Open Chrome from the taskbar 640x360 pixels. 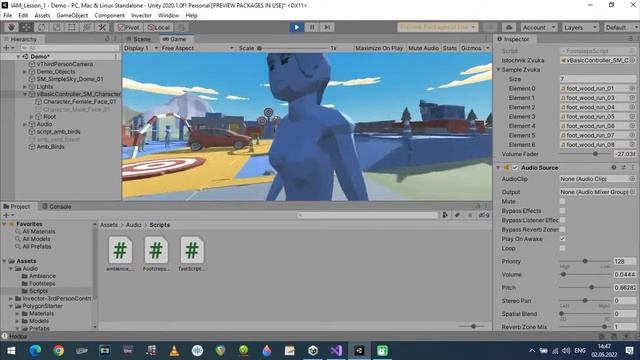(58, 351)
